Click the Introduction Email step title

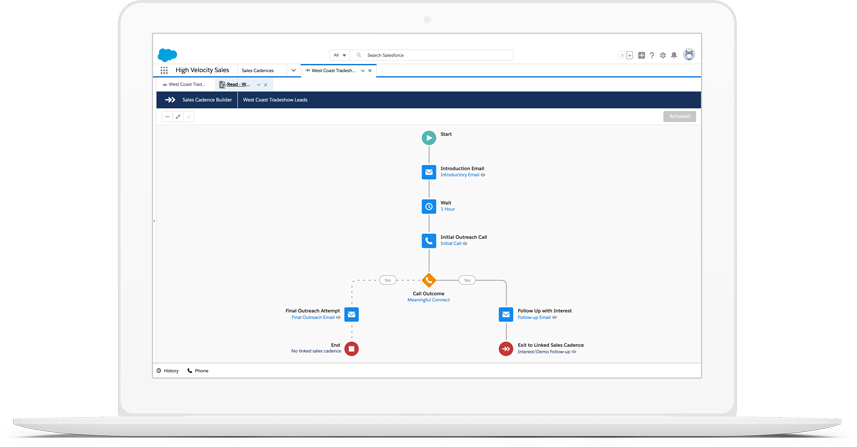click(462, 168)
